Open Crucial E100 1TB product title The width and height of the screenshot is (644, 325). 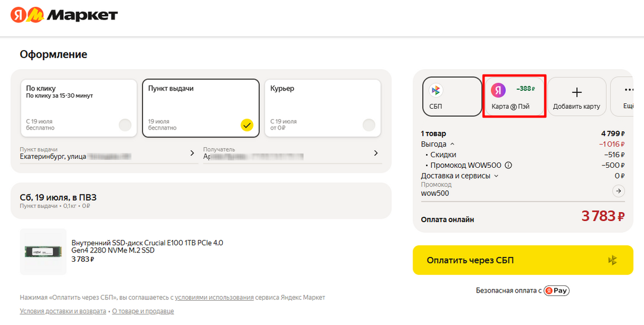pyautogui.click(x=148, y=246)
